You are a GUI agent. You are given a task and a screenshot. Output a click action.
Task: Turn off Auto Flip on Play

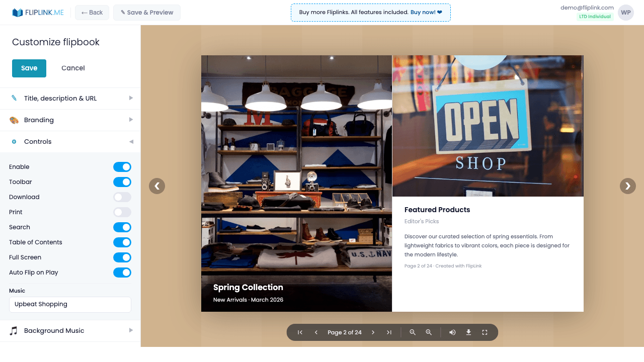coord(122,272)
